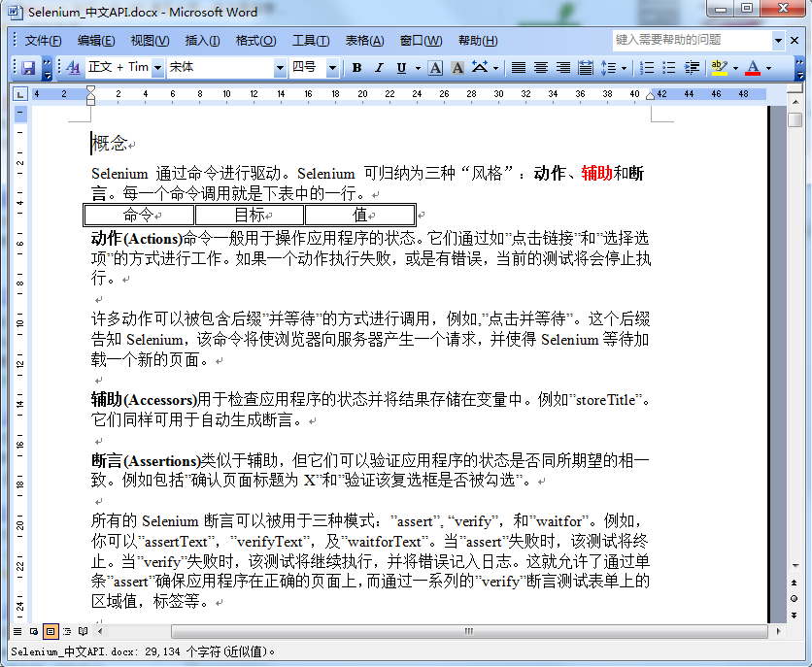Screen dimensions: 812x667
Task: Open the 窗口(W) menu
Action: (421, 41)
